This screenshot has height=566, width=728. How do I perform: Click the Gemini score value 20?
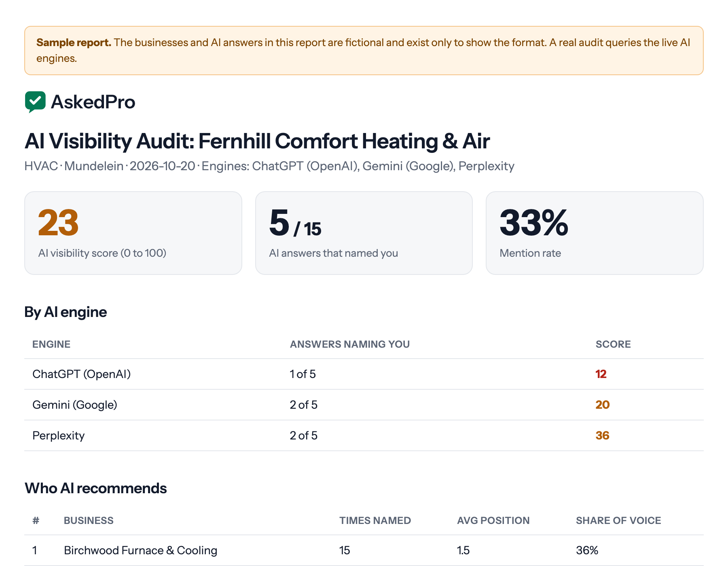(x=603, y=405)
